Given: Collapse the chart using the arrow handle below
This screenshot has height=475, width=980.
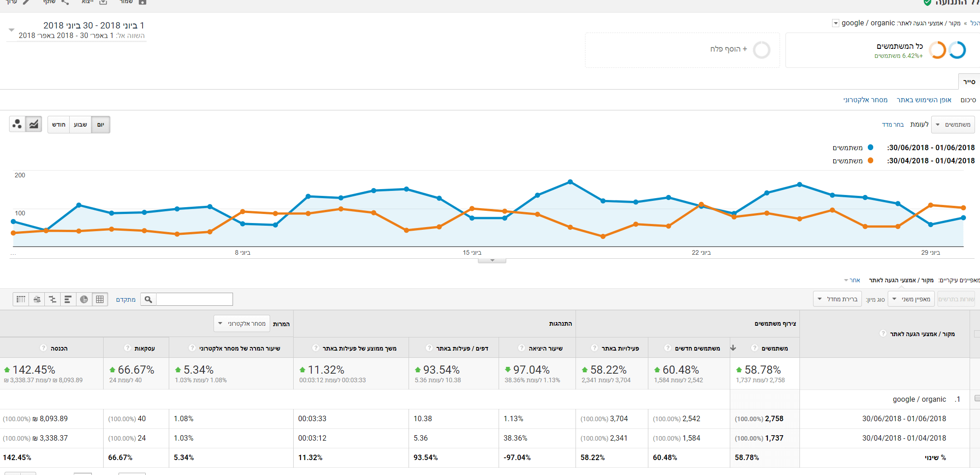Looking at the screenshot, I should pyautogui.click(x=492, y=261).
